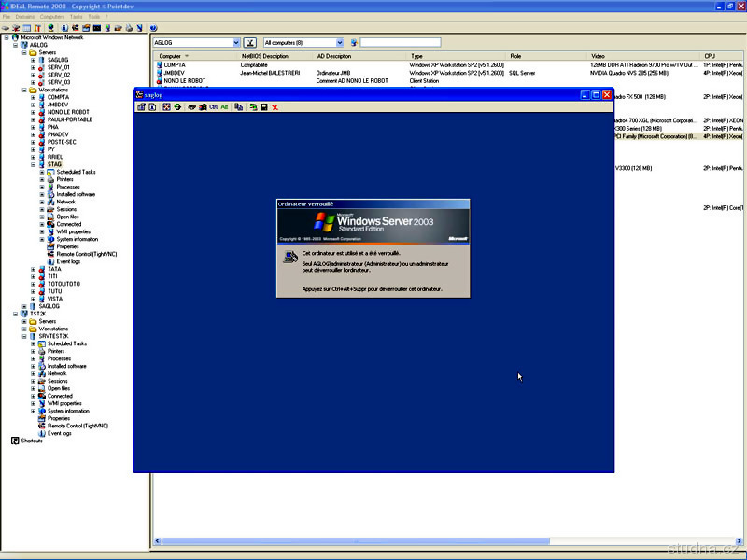Open the Domains menu
Screen dimensions: 747x560
pyautogui.click(x=25, y=17)
